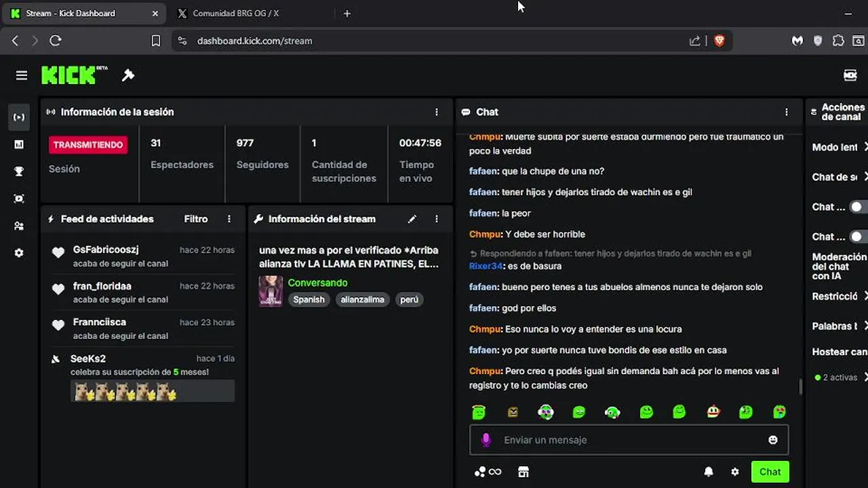The image size is (868, 488).
Task: Insert the halo angel green emote
Action: 479,411
